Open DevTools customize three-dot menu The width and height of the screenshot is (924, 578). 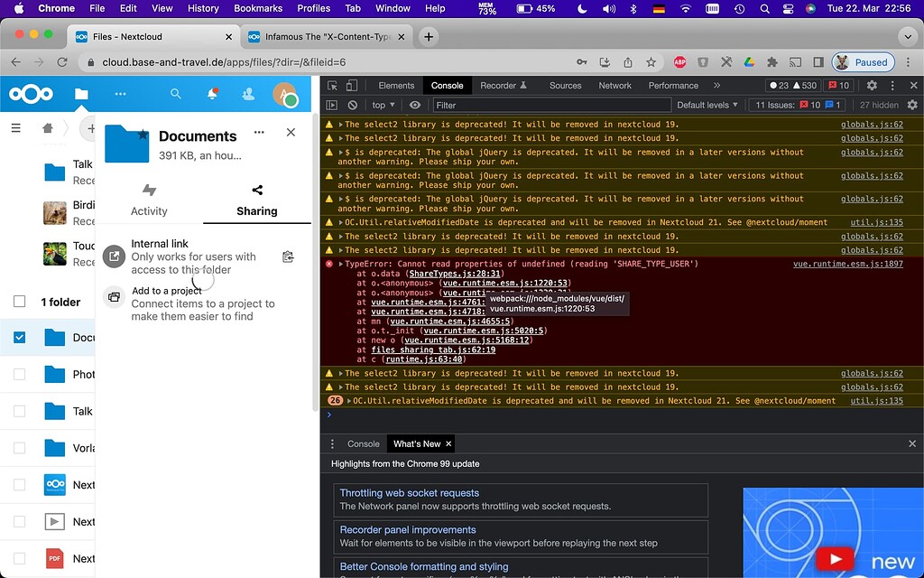(x=892, y=86)
